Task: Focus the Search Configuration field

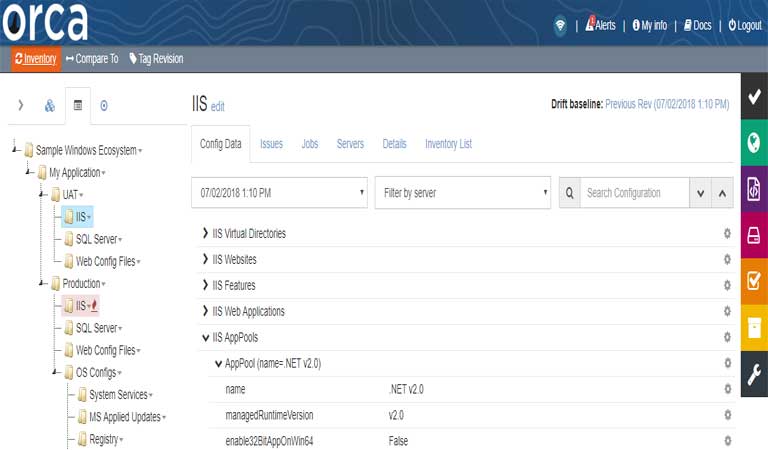Action: 635,193
